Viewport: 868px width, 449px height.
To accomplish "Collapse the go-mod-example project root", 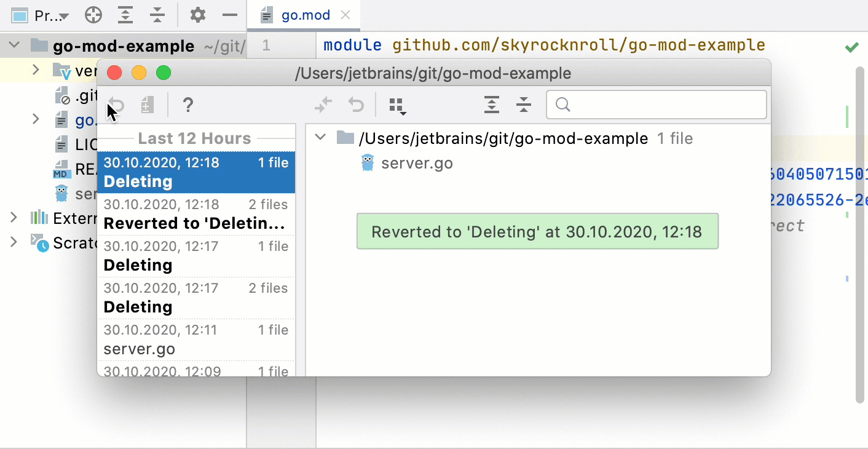I will click(x=14, y=46).
